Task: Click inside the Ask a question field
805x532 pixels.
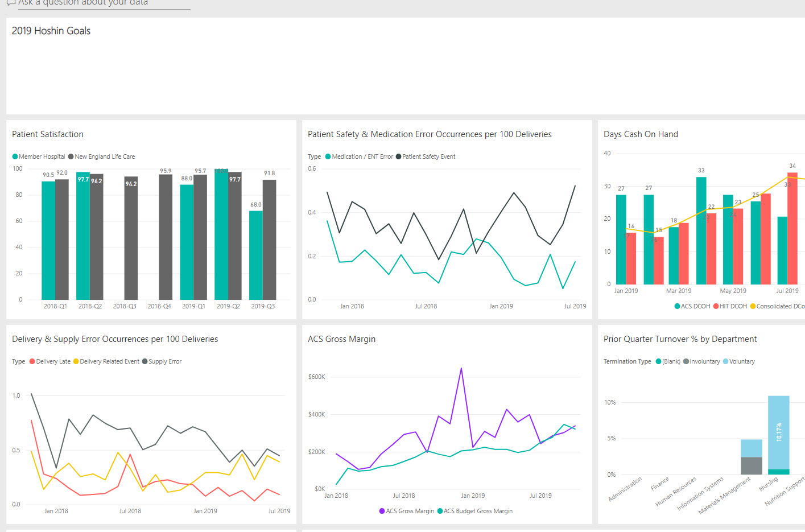Action: pos(102,4)
